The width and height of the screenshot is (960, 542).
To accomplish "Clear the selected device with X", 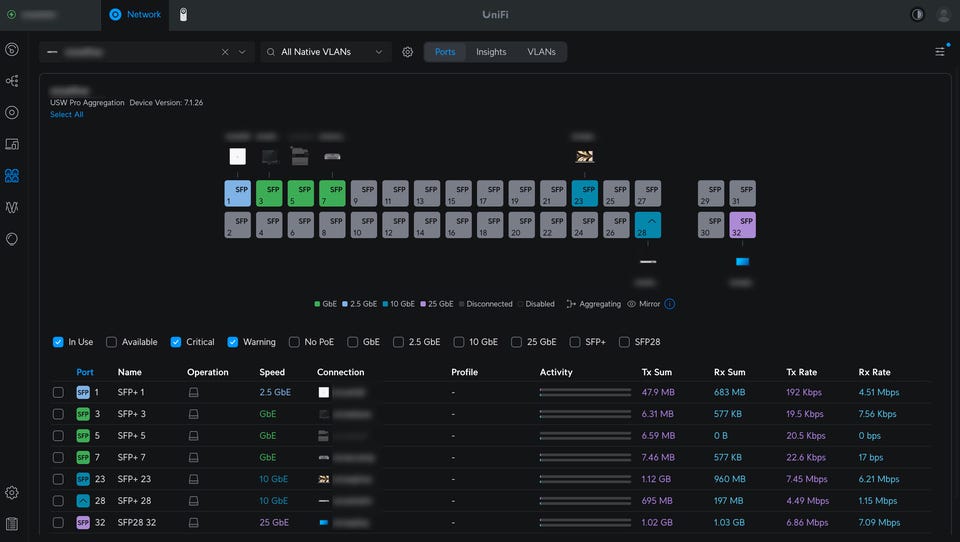I will tap(225, 52).
